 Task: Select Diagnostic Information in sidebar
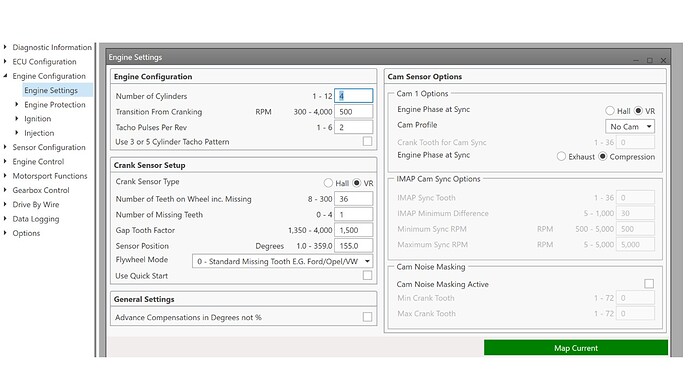52,47
